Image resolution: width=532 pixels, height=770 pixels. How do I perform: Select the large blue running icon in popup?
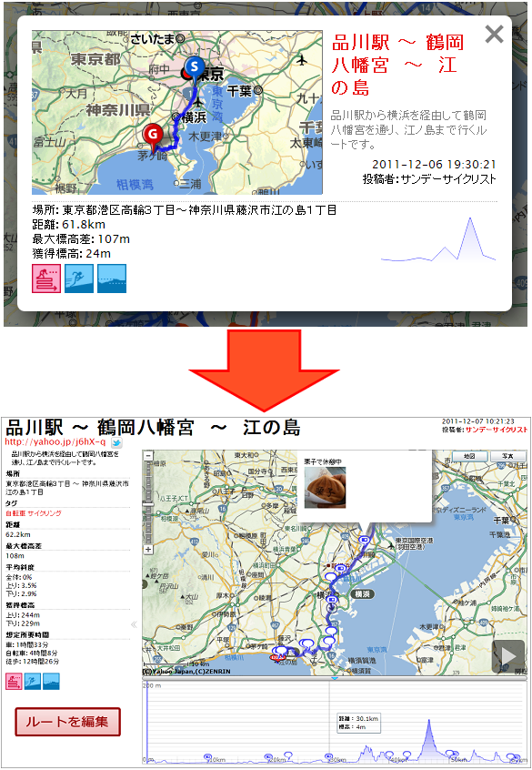pyautogui.click(x=79, y=278)
